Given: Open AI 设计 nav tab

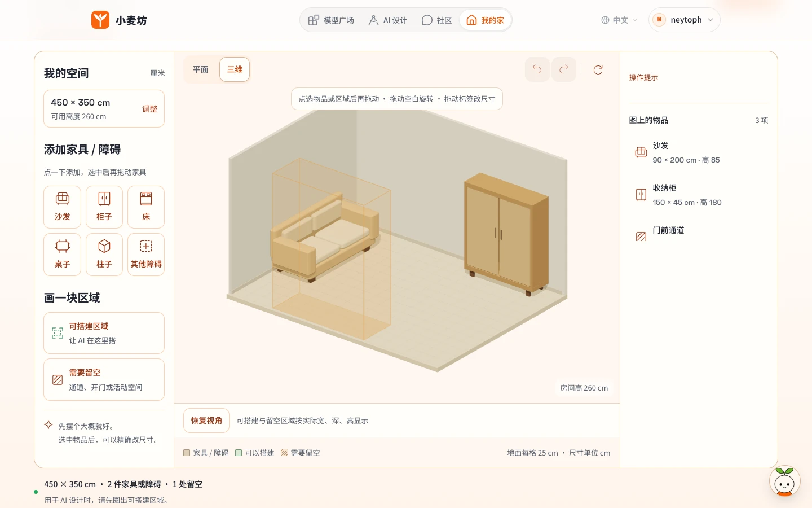Looking at the screenshot, I should coord(388,20).
